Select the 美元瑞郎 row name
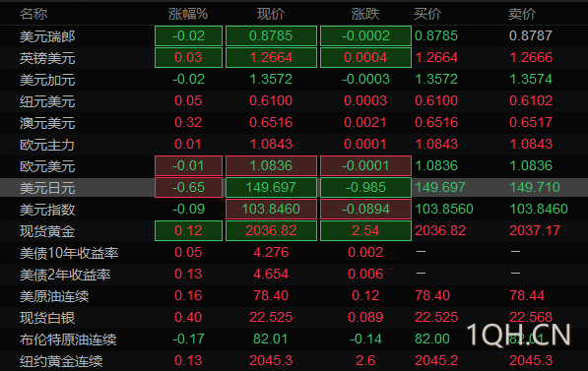The height and width of the screenshot is (371, 588). (47, 36)
